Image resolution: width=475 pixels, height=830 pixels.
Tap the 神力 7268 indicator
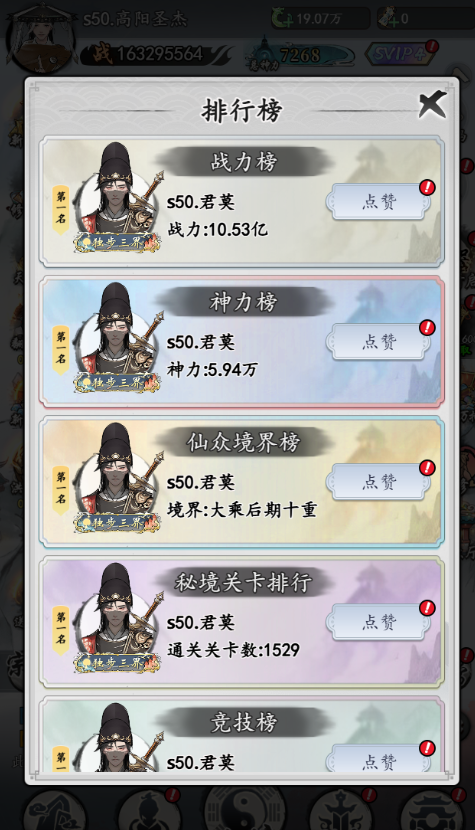coord(300,55)
